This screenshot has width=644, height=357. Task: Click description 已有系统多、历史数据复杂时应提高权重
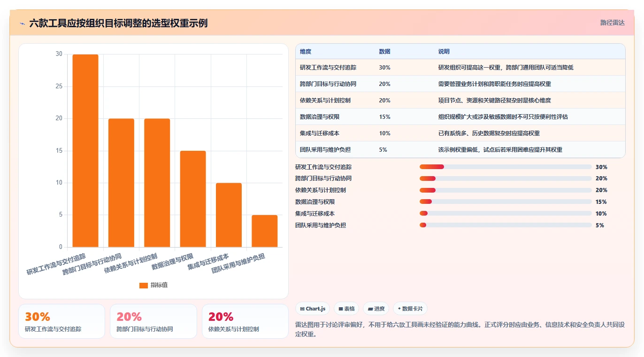pyautogui.click(x=489, y=133)
